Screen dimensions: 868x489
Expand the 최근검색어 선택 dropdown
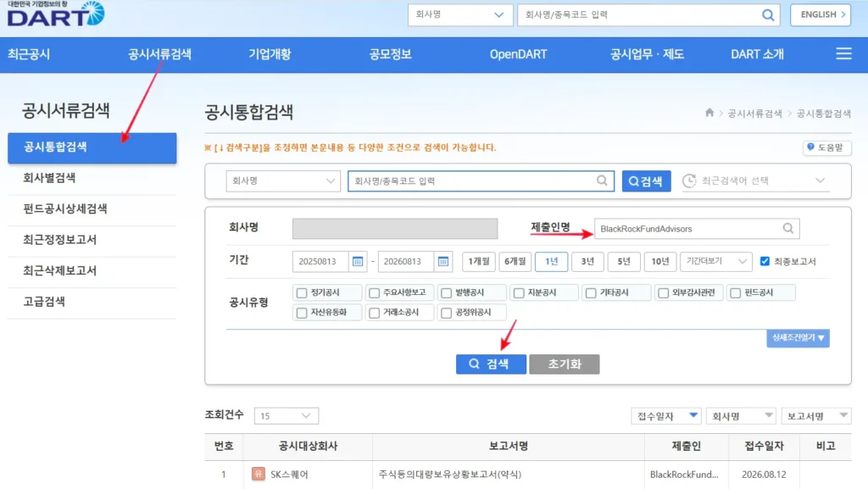(x=755, y=181)
